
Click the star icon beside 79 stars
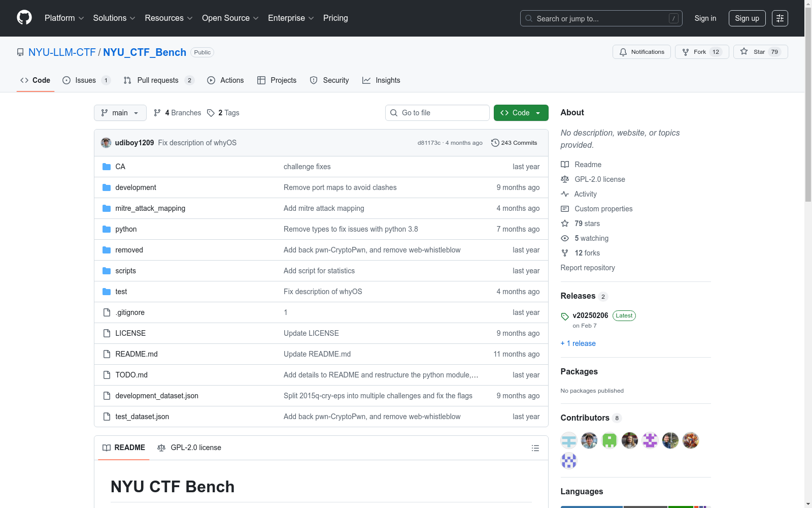click(565, 224)
